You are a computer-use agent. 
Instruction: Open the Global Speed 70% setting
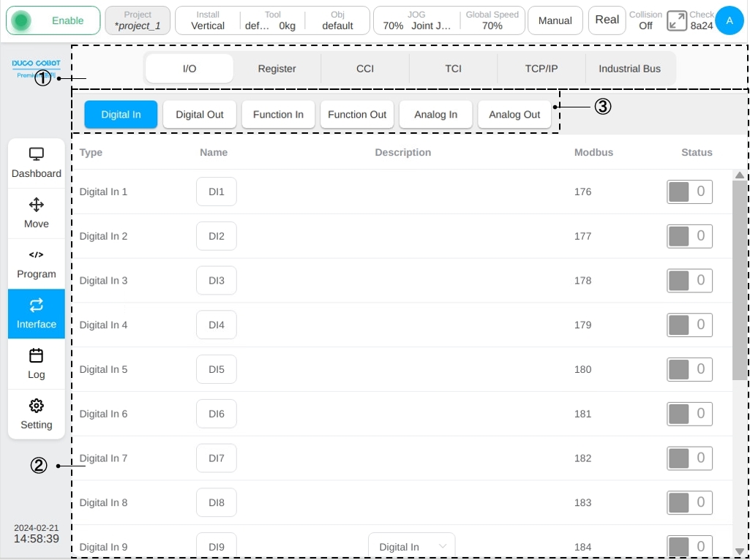pos(492,20)
